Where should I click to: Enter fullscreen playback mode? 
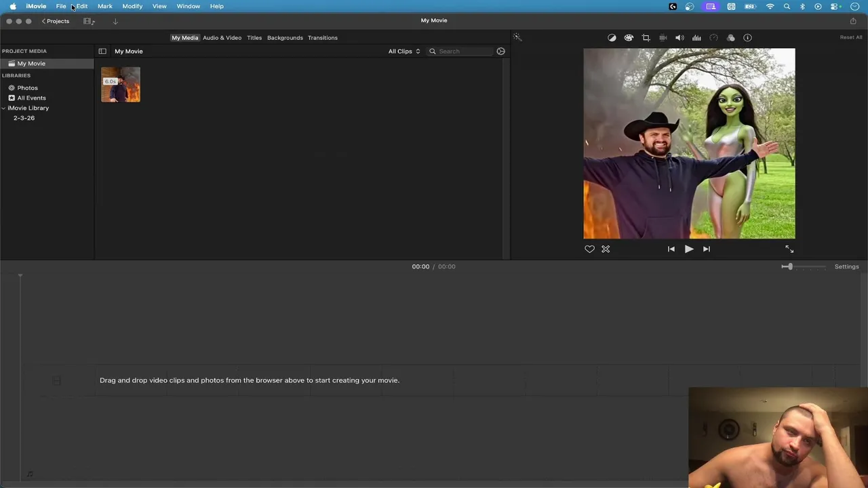(789, 249)
